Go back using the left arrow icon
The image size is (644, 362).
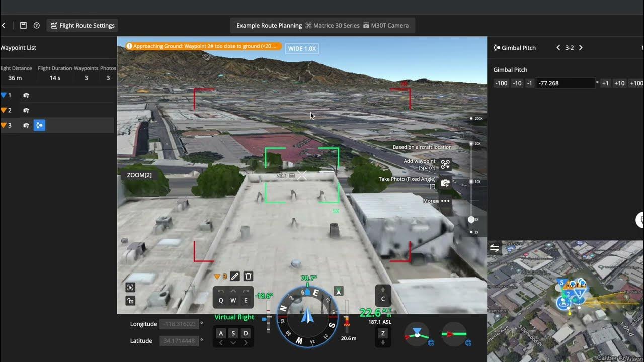point(3,25)
